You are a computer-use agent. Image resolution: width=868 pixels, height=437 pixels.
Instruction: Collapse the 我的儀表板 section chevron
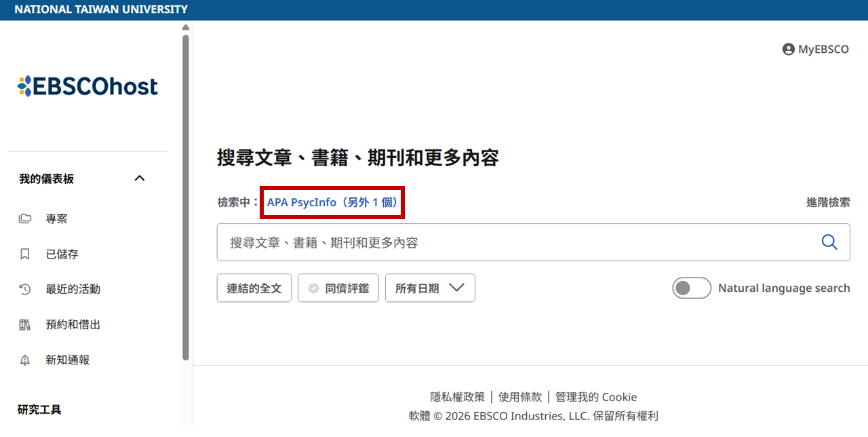click(140, 178)
